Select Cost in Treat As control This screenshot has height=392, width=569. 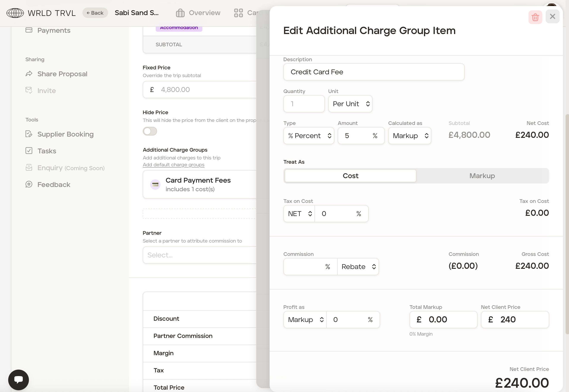350,176
